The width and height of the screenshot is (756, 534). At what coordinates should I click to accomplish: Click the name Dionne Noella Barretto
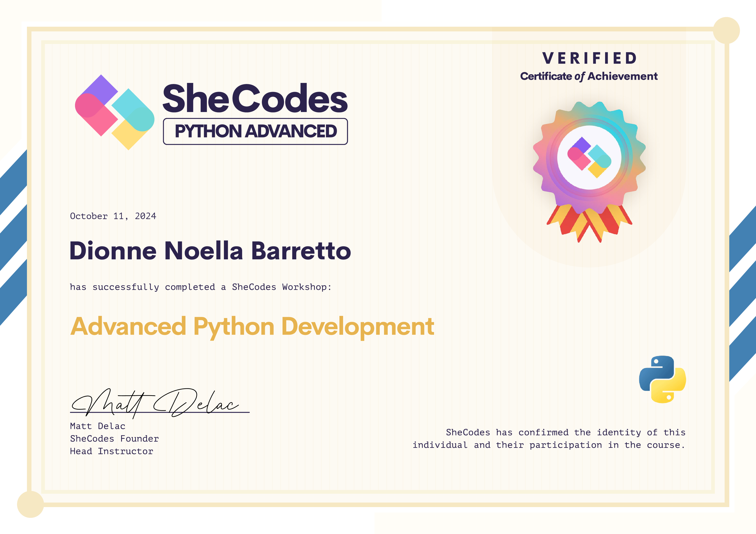210,251
